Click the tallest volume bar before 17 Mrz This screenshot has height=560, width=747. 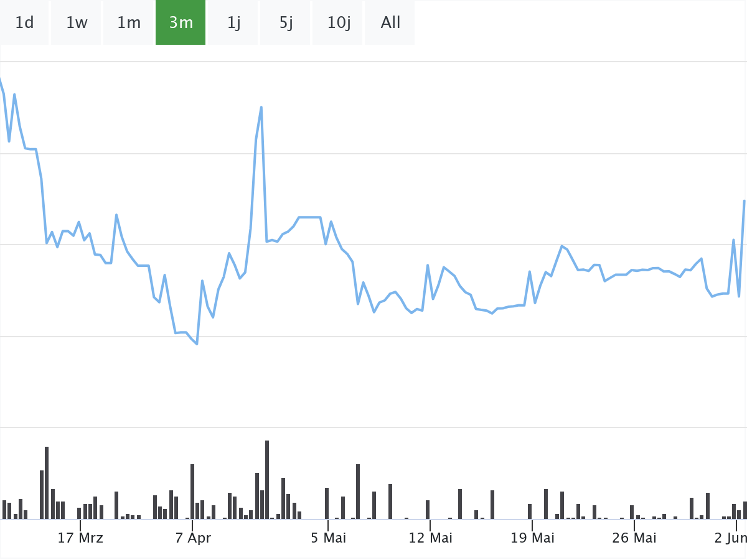(x=47, y=482)
